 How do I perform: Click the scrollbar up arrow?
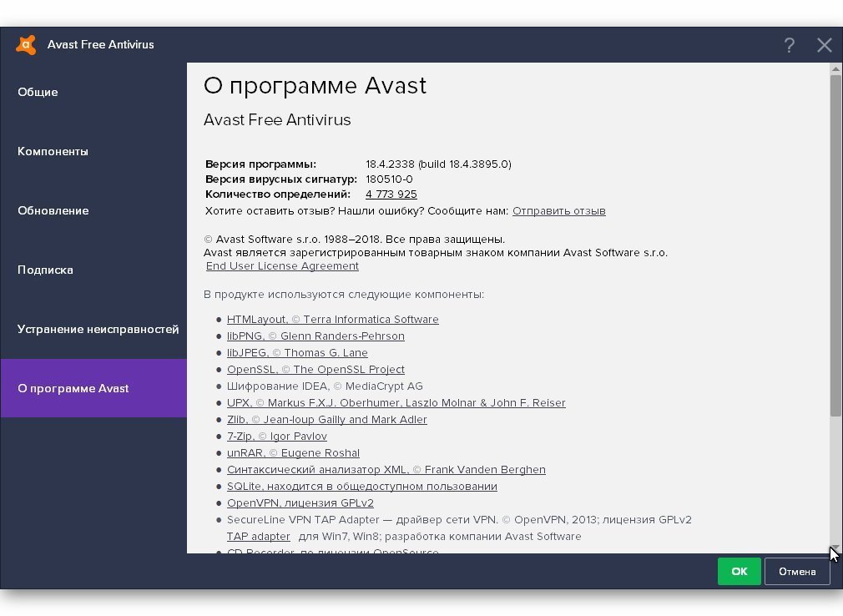[835, 68]
